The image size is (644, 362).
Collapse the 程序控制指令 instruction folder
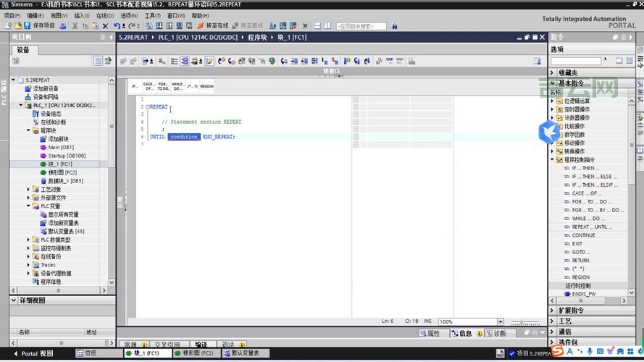(552, 160)
